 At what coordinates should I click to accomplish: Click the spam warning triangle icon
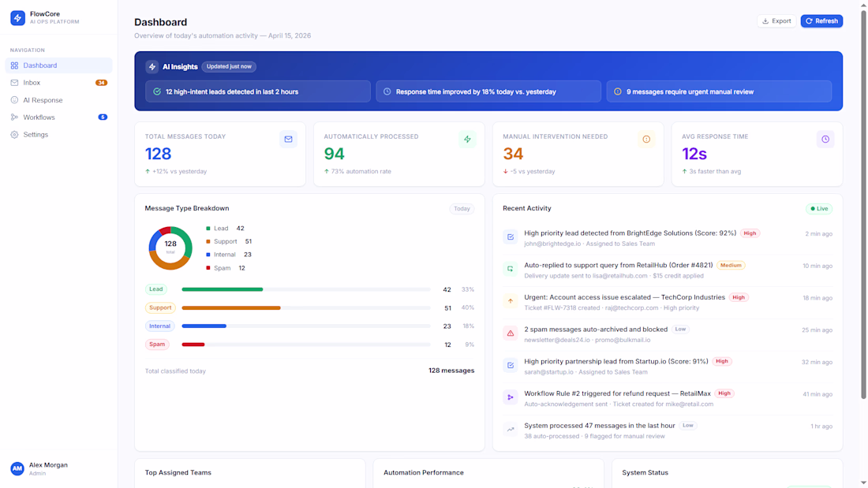coord(511,333)
